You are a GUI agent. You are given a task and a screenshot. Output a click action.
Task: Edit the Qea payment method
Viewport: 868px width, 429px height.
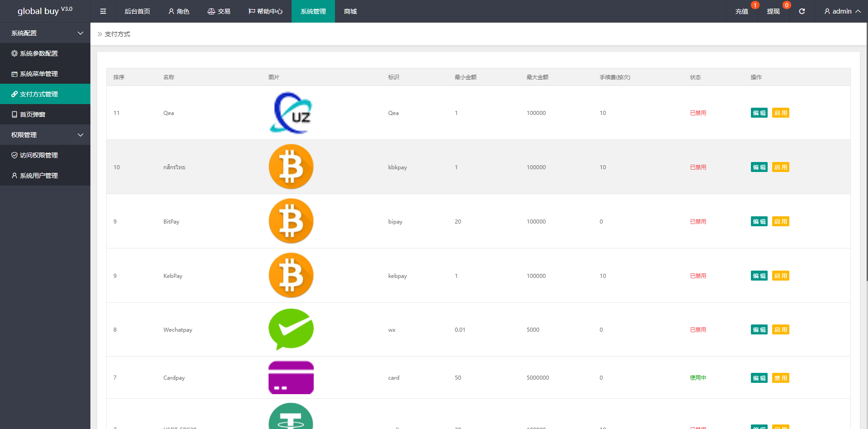pos(759,113)
